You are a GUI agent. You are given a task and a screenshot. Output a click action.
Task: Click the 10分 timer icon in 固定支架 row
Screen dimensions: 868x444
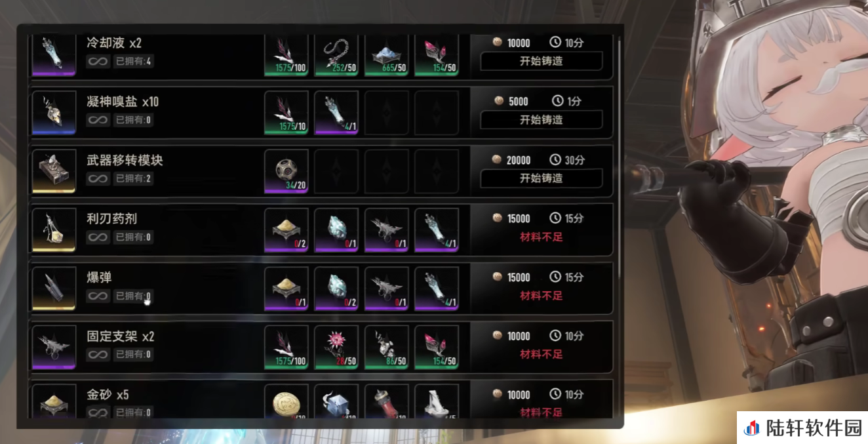pyautogui.click(x=555, y=336)
